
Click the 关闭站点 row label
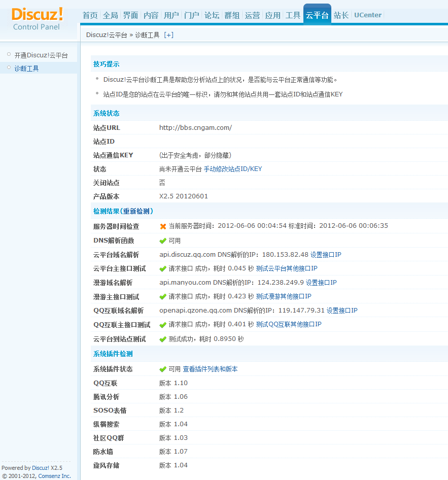[106, 183]
